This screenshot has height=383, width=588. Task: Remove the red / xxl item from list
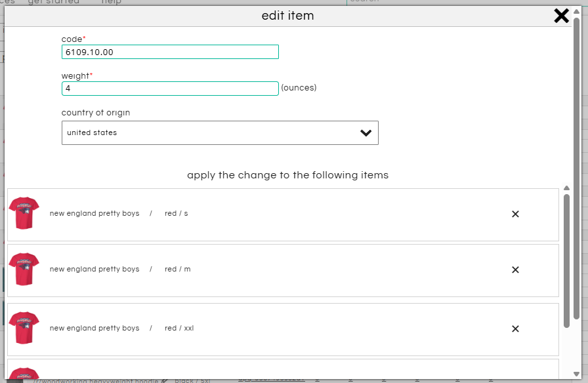point(515,329)
